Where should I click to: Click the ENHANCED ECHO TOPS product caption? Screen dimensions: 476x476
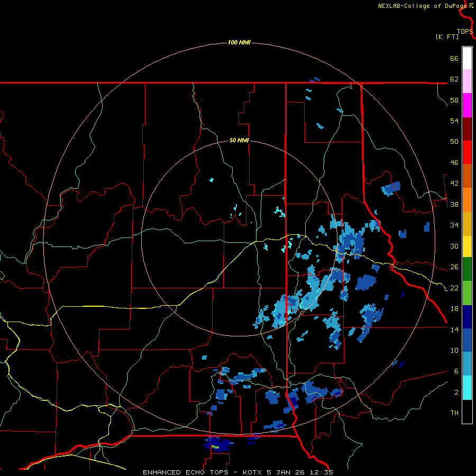(185, 472)
